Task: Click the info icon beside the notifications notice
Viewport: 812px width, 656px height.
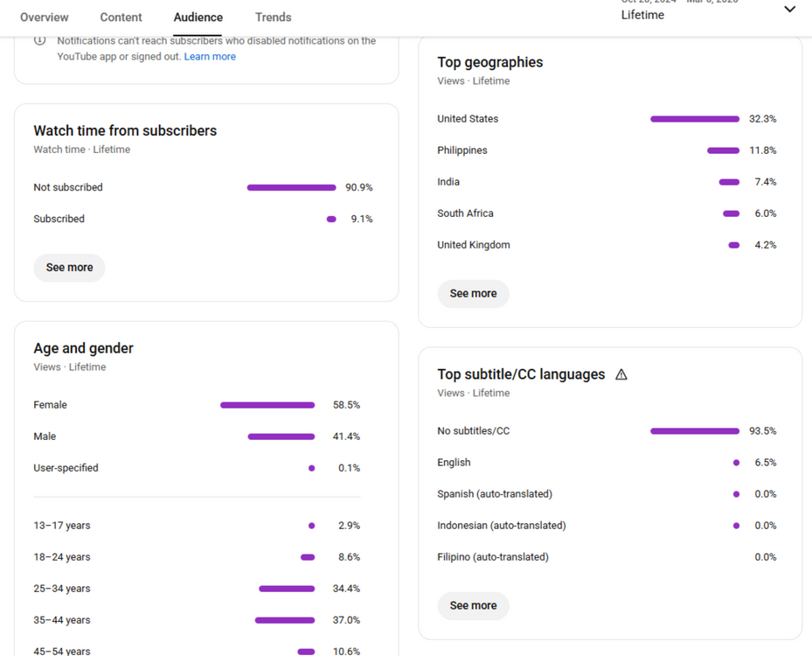Action: click(x=39, y=40)
